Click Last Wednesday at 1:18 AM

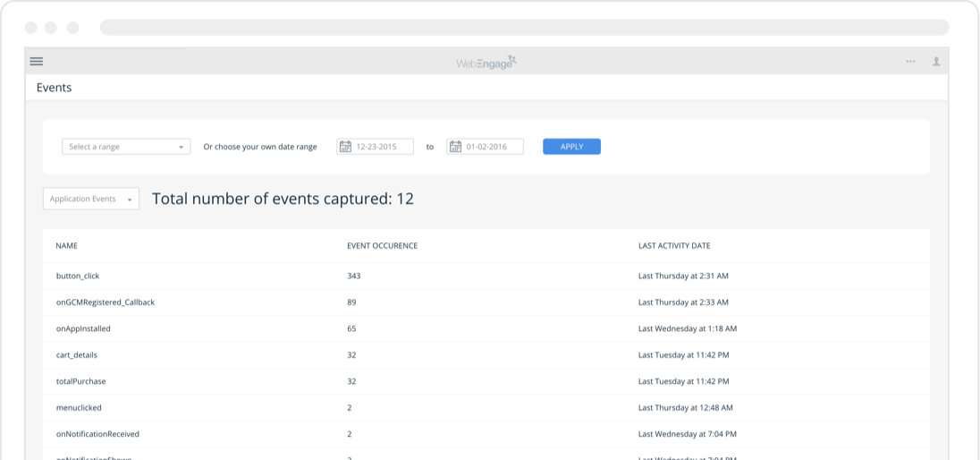[688, 328]
